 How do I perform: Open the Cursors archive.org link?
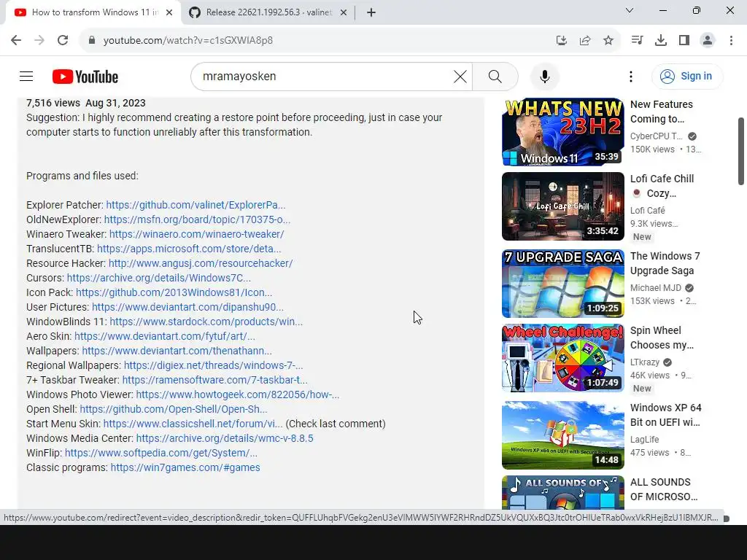click(158, 278)
